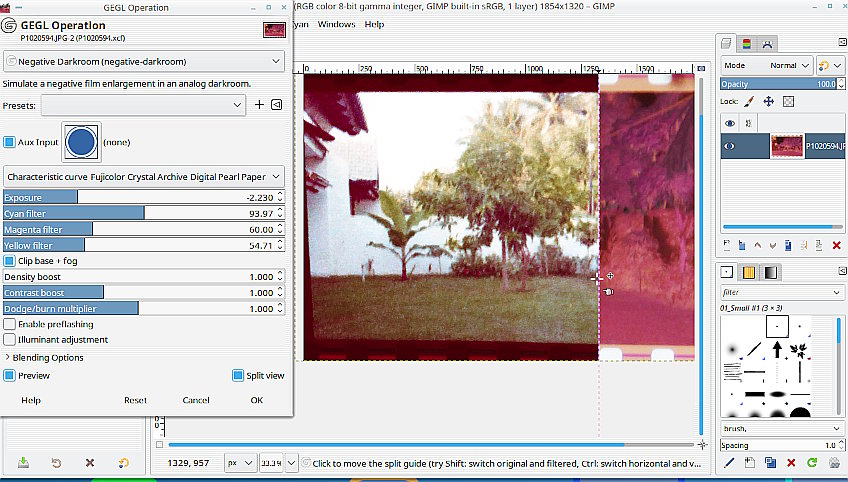Delete the selected brush
The width and height of the screenshot is (848, 482).
click(x=791, y=463)
